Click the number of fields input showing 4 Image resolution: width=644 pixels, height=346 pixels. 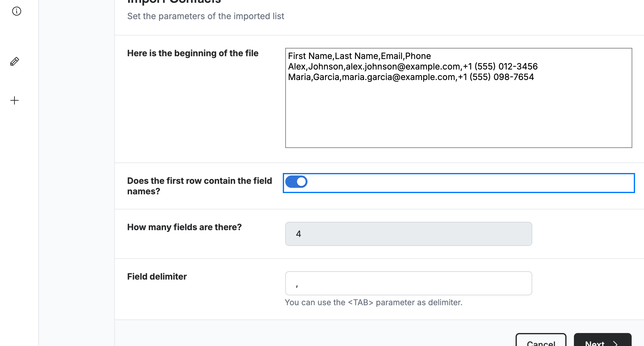point(408,234)
